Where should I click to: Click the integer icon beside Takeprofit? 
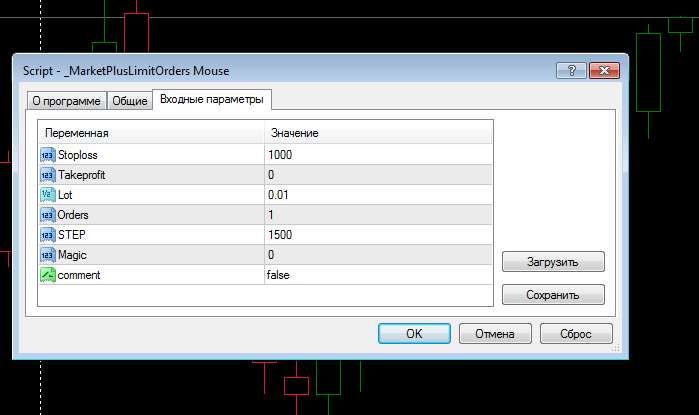tap(48, 175)
